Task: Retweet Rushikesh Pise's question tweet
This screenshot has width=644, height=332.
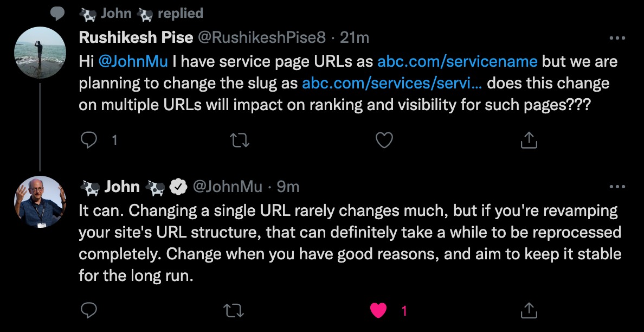Action: pyautogui.click(x=240, y=141)
